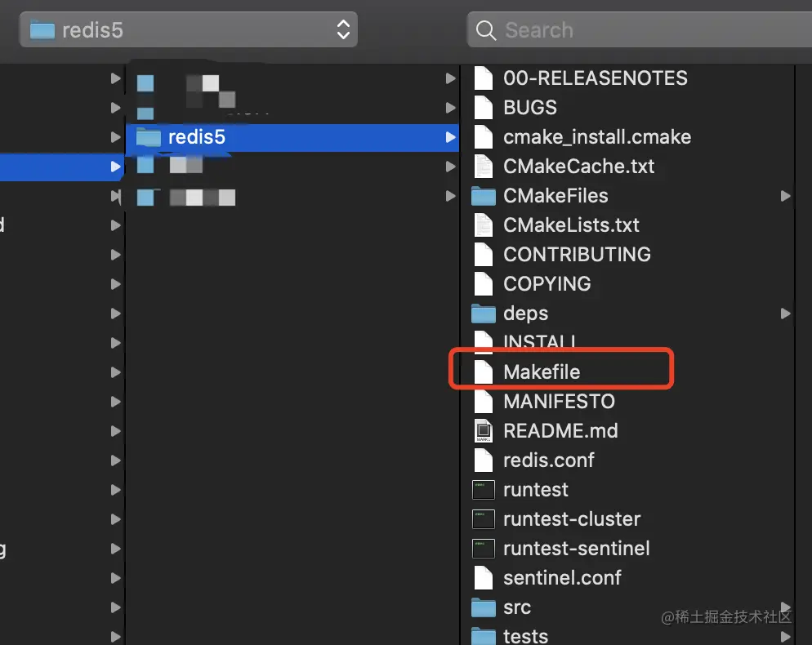
Task: Select the BUGS file
Action: tap(530, 108)
